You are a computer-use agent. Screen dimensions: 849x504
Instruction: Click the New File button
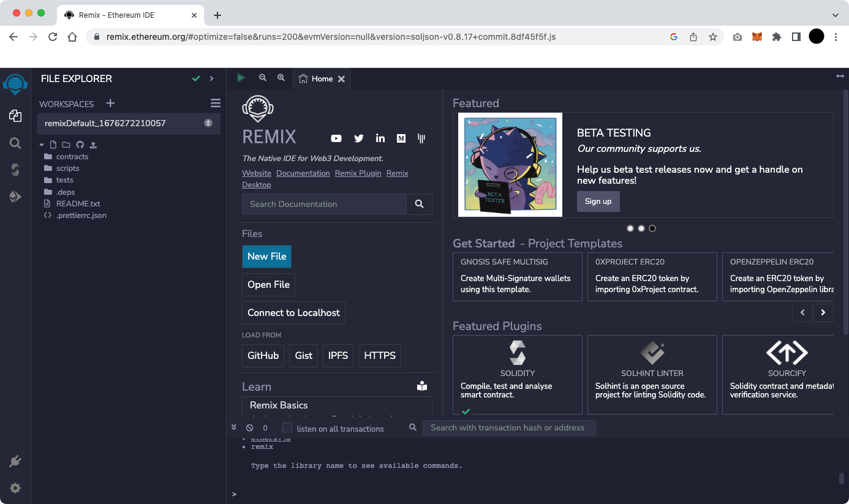[266, 257]
